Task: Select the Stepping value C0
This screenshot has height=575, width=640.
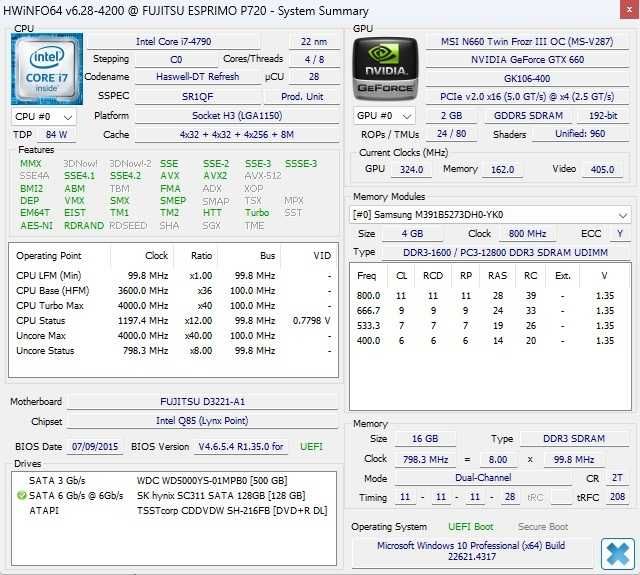Action: point(176,60)
